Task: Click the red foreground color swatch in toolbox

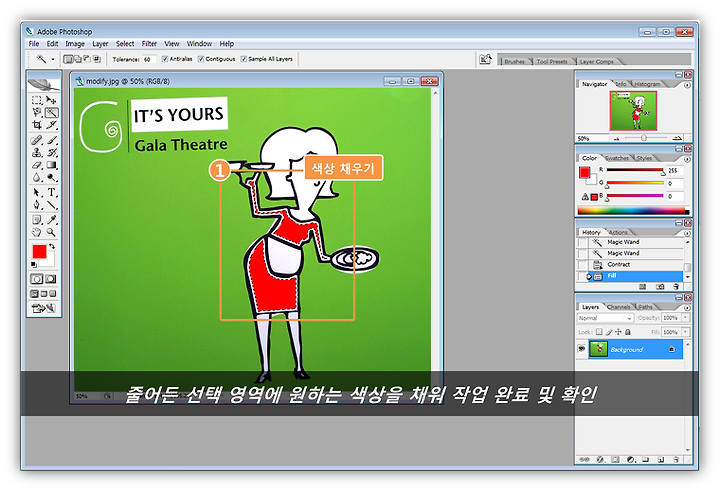Action: (x=39, y=252)
